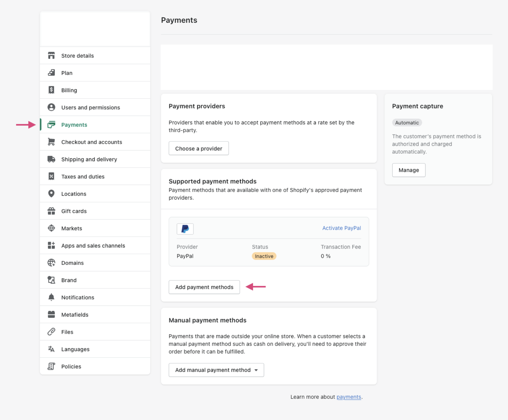Click the Notifications bell icon

(x=51, y=297)
